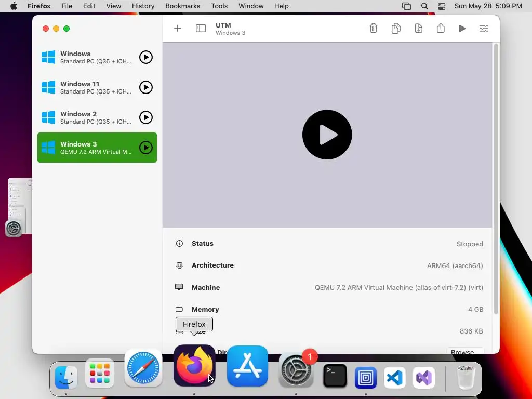Open the View menu
Viewport: 532px width, 399px height.
click(x=113, y=6)
